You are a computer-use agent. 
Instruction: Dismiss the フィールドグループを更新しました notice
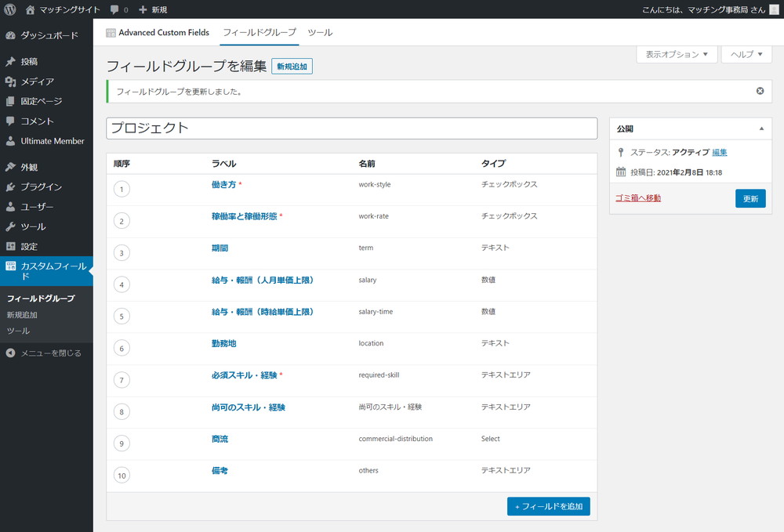point(760,91)
